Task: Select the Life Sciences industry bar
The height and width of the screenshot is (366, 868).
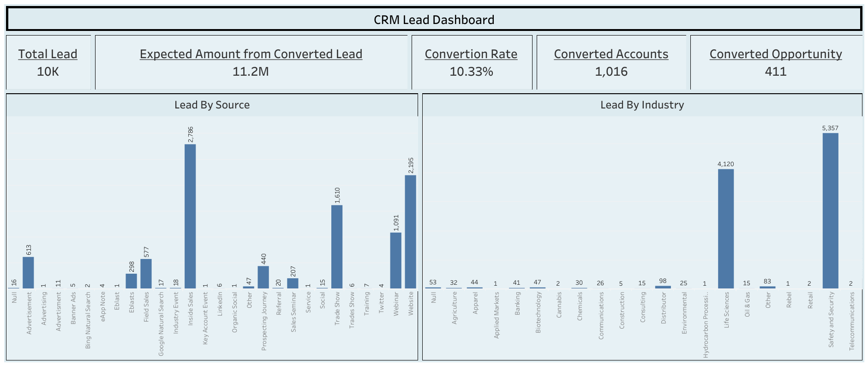Action: pos(726,229)
